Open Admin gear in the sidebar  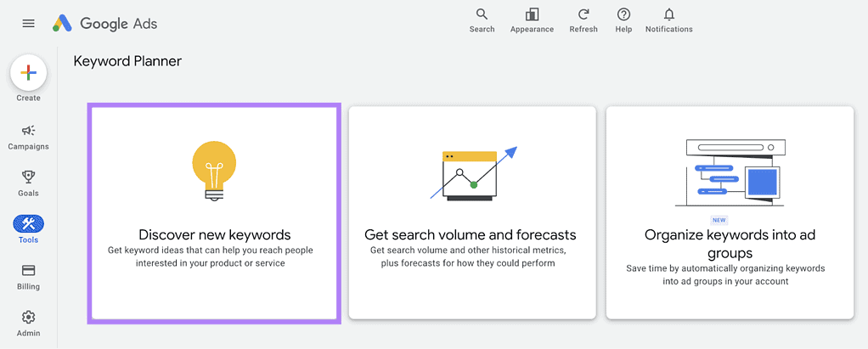[x=28, y=324]
